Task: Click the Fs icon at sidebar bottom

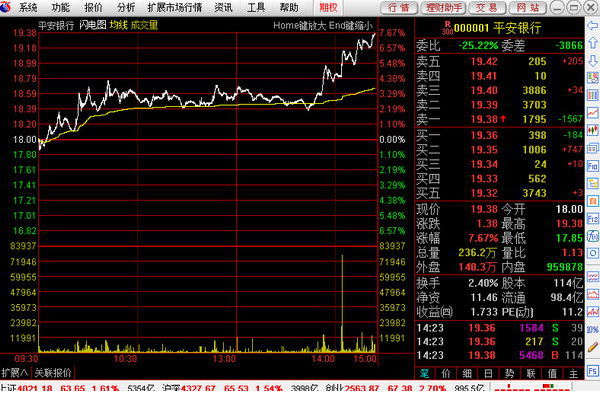Action: point(593,371)
